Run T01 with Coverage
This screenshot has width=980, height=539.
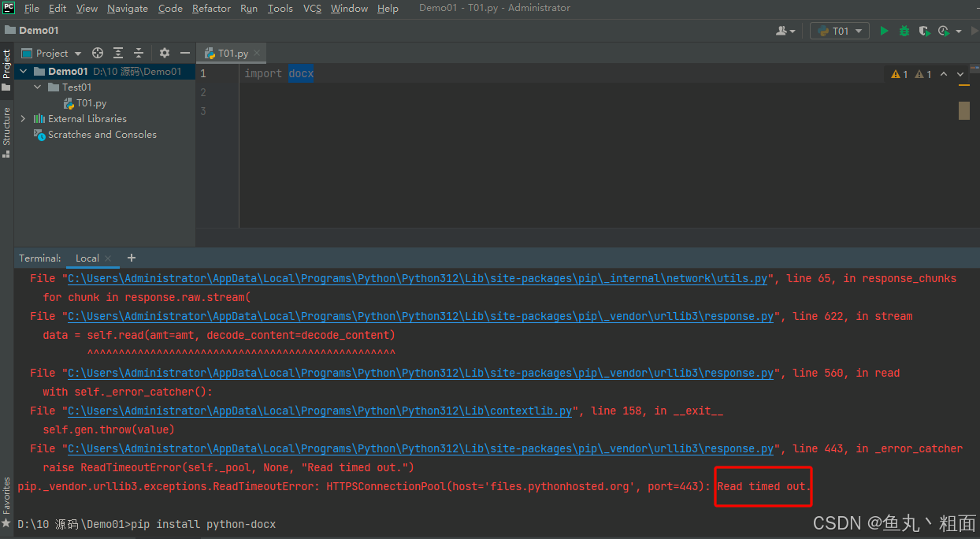(925, 31)
